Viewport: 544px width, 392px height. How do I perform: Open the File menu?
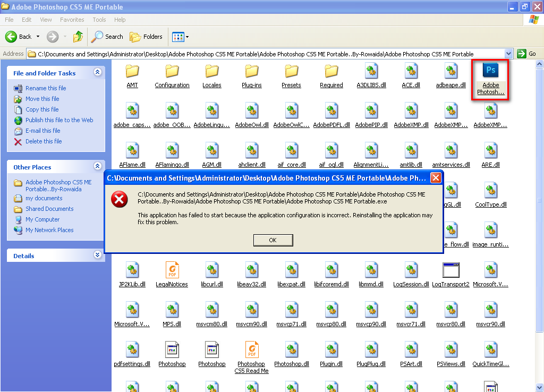pos(9,20)
